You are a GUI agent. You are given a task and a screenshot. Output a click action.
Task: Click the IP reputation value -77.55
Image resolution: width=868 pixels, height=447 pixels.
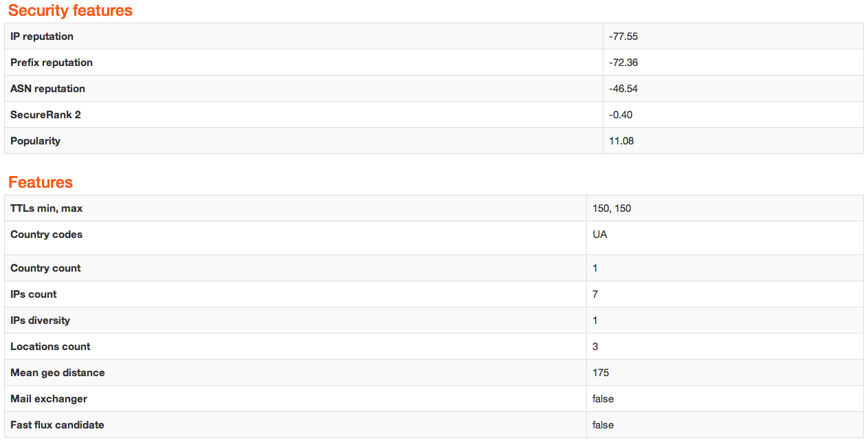(x=623, y=36)
